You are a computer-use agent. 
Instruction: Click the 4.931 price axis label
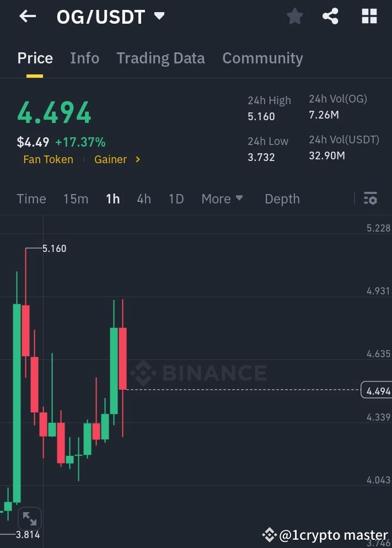pyautogui.click(x=378, y=291)
